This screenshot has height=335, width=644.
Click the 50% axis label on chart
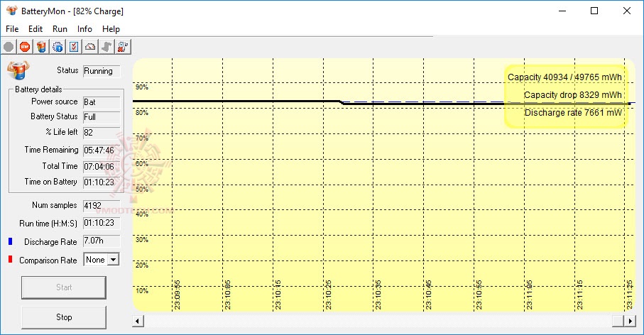click(142, 190)
